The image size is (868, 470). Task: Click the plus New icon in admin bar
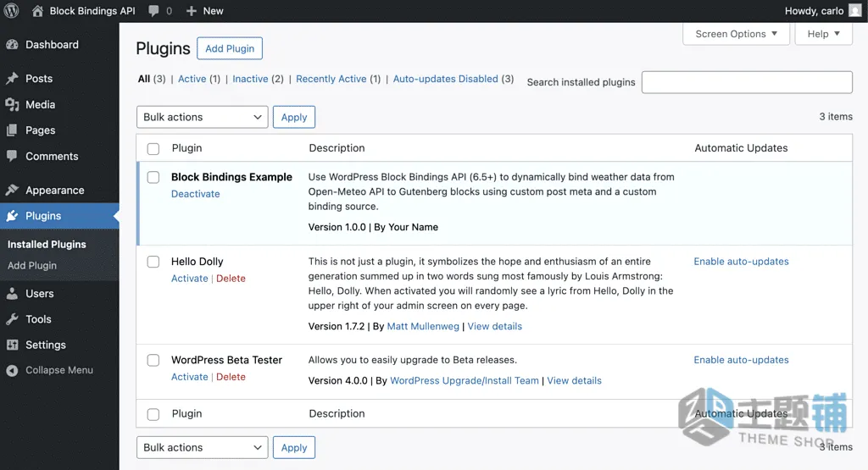[191, 11]
